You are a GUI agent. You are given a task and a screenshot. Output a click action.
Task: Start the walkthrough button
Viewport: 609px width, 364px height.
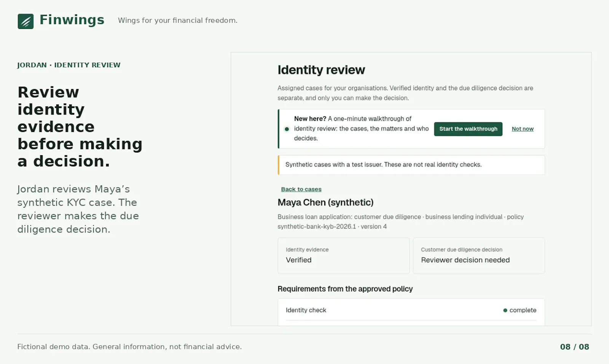coord(468,129)
